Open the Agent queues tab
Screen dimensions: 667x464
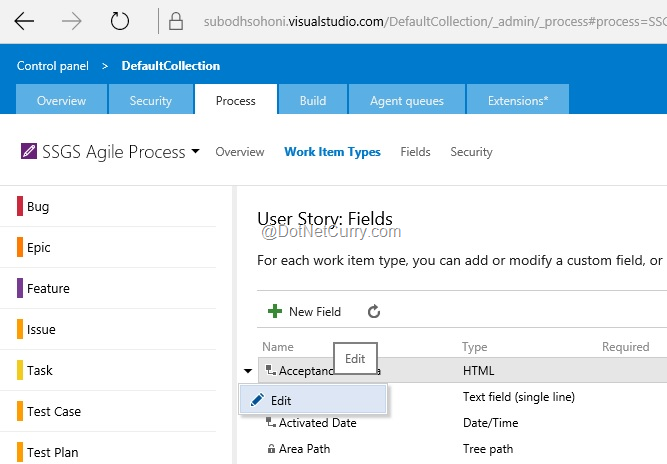(x=407, y=100)
